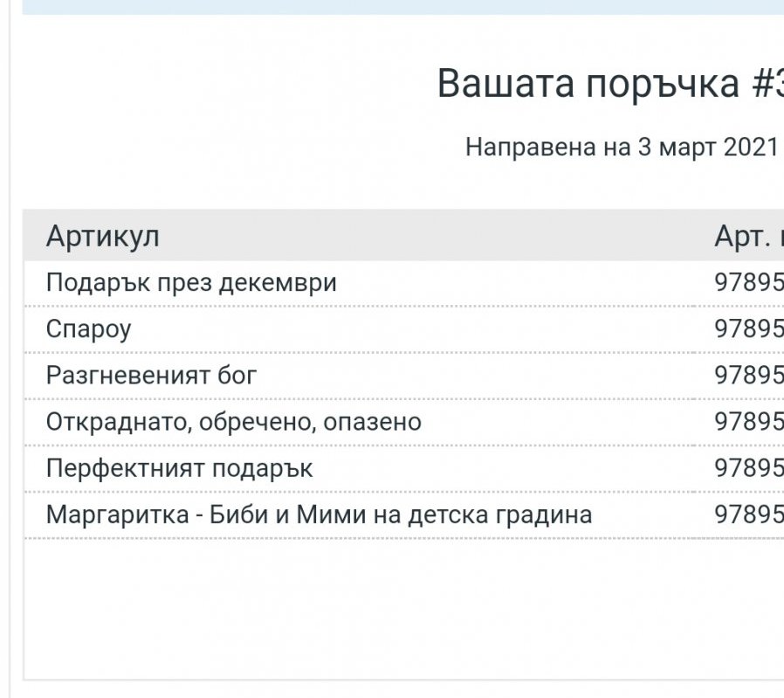Open the 'Разгневеният бог' item
Image resolution: width=784 pixels, height=698 pixels.
pos(152,376)
